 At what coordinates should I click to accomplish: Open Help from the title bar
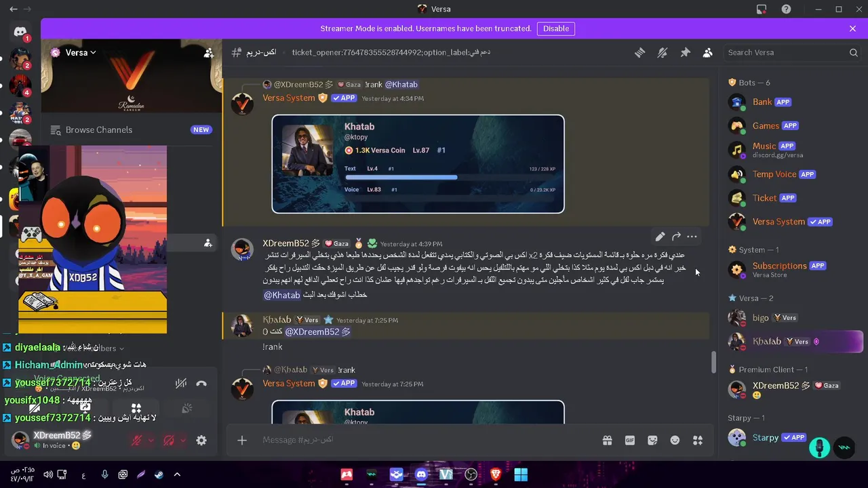click(786, 9)
